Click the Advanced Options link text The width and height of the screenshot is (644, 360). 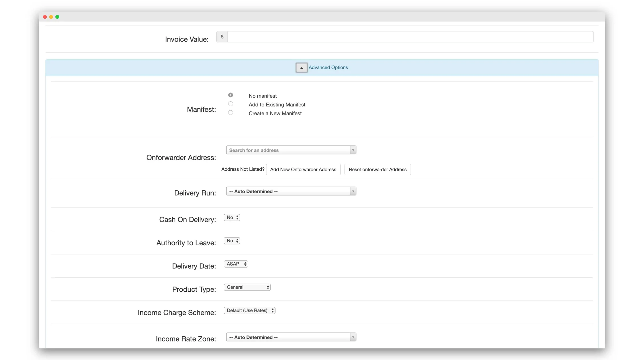[x=328, y=67]
